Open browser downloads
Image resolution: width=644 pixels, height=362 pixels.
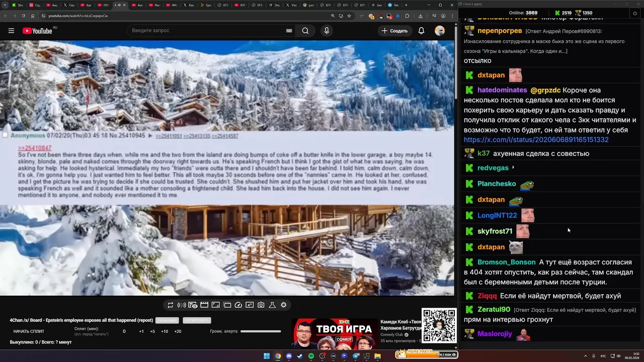(x=421, y=16)
